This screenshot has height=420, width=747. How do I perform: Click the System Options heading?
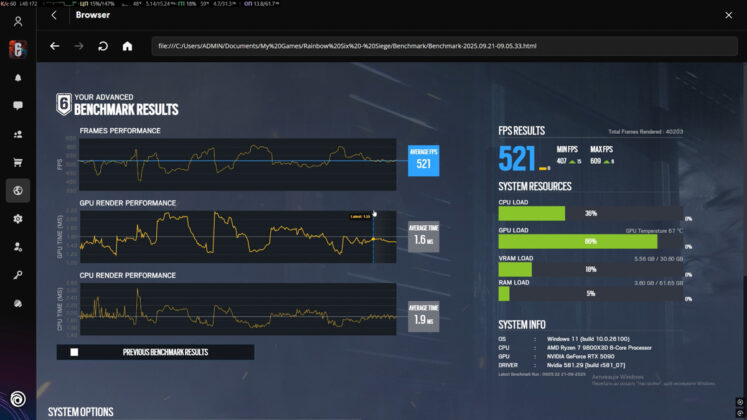coord(81,412)
